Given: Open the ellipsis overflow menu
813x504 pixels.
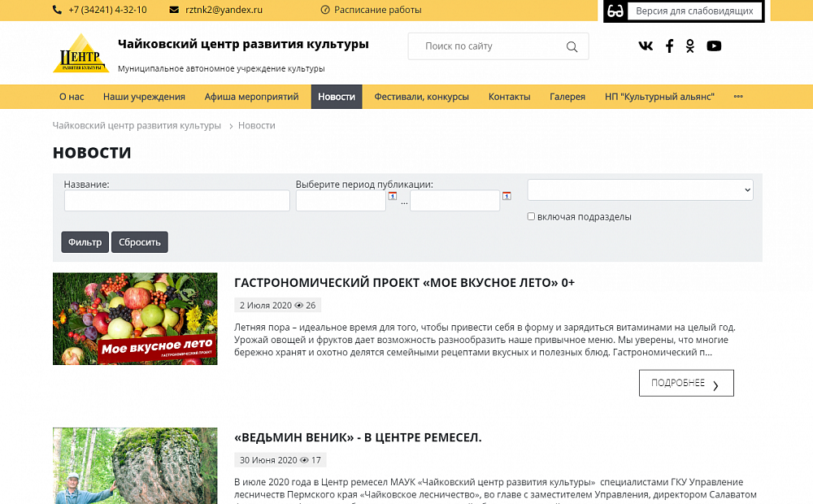Looking at the screenshot, I should click(738, 96).
